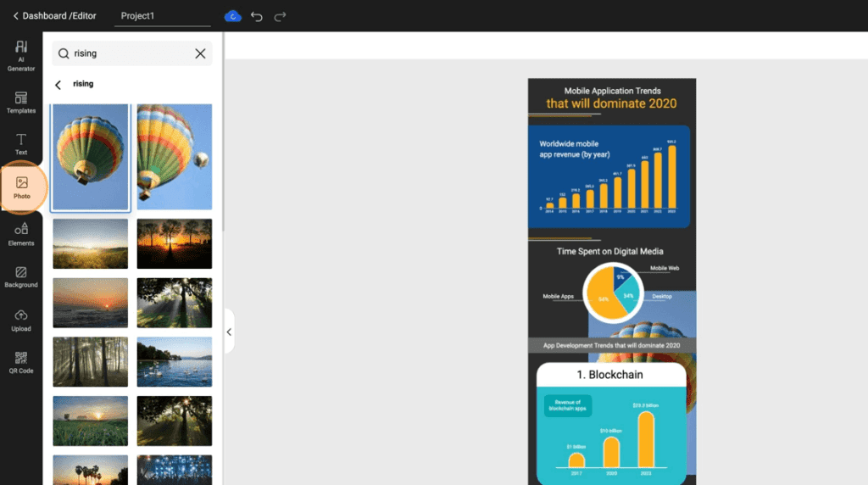
Task: Go back from rising results
Action: (58, 85)
